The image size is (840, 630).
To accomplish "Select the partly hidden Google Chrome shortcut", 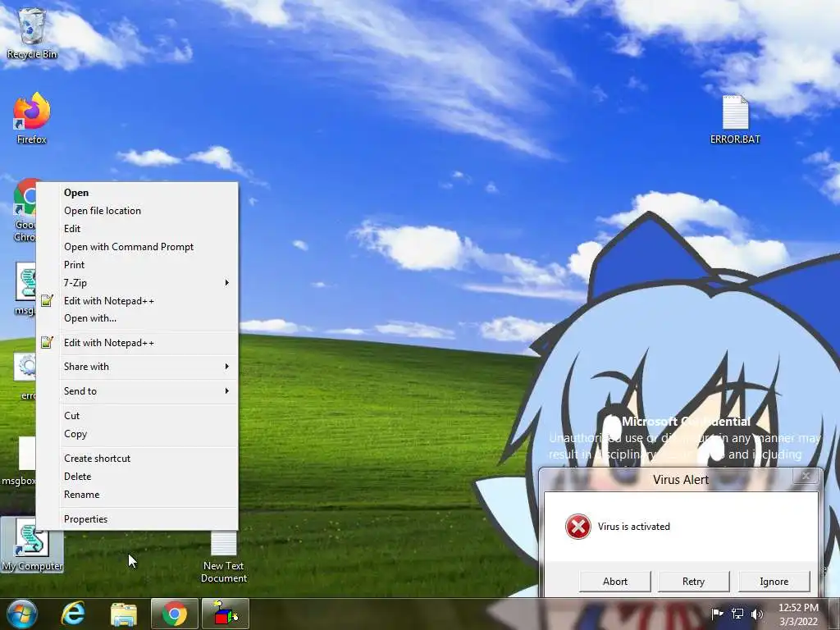I will (x=25, y=210).
